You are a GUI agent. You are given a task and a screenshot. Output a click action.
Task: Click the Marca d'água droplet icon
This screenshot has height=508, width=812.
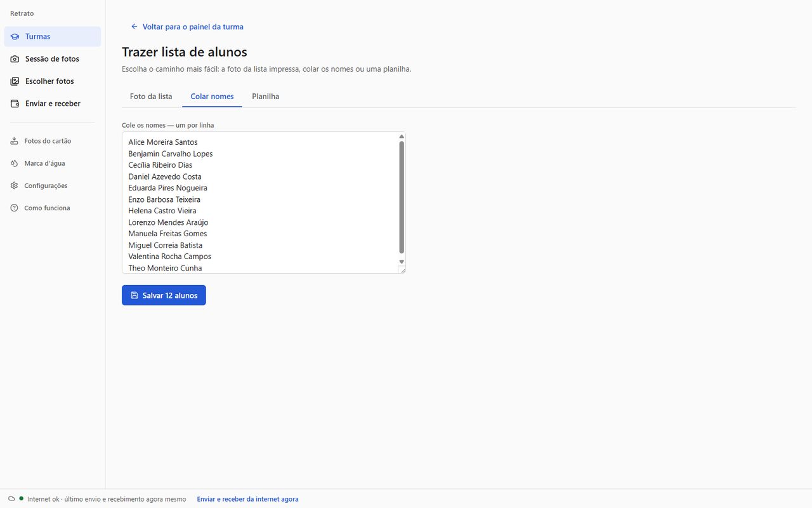coord(14,163)
